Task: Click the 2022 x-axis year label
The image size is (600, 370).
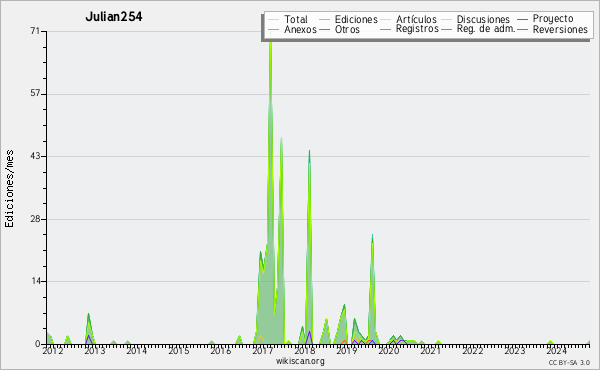Action: click(x=473, y=350)
